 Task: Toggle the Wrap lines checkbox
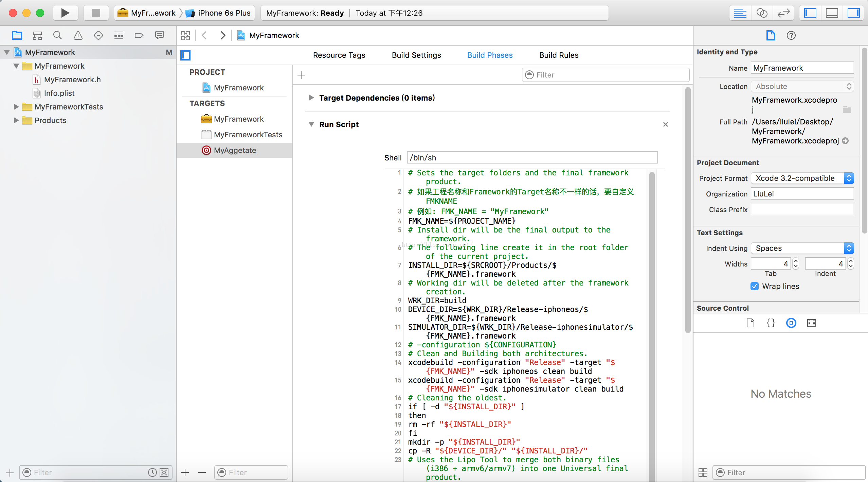coord(755,286)
